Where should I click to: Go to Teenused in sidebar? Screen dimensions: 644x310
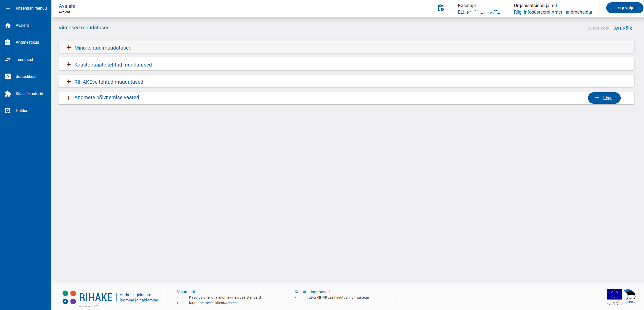[x=24, y=59]
